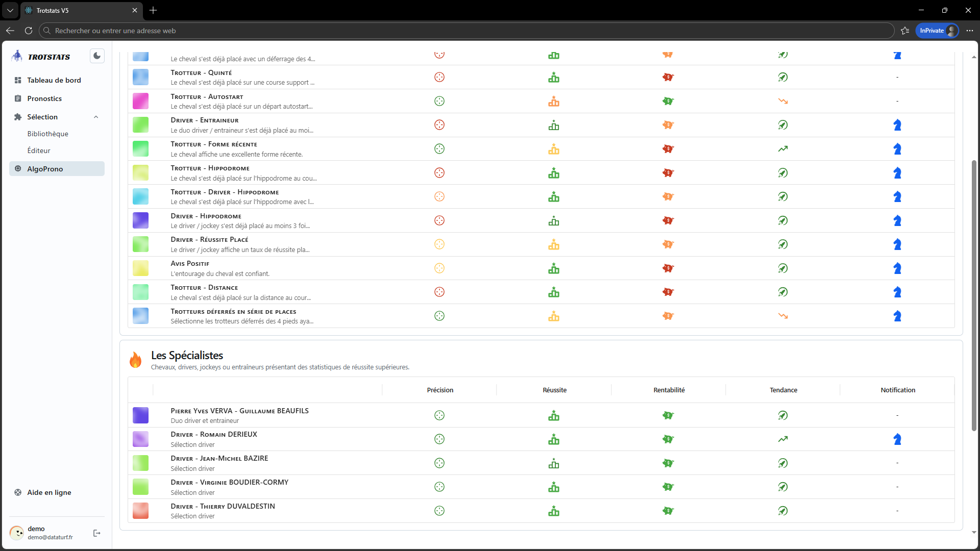Click the logout icon next to demo
This screenshot has height=551, width=980.
[97, 533]
